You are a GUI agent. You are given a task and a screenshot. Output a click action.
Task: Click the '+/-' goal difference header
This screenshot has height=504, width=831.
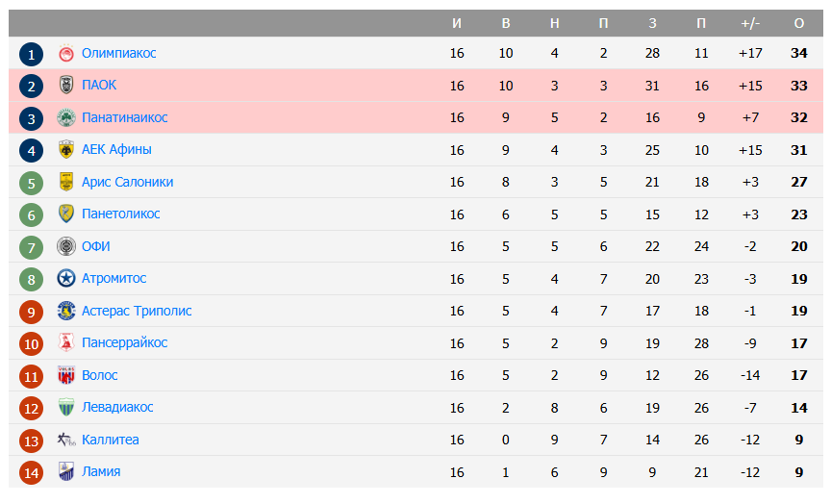tap(750, 23)
